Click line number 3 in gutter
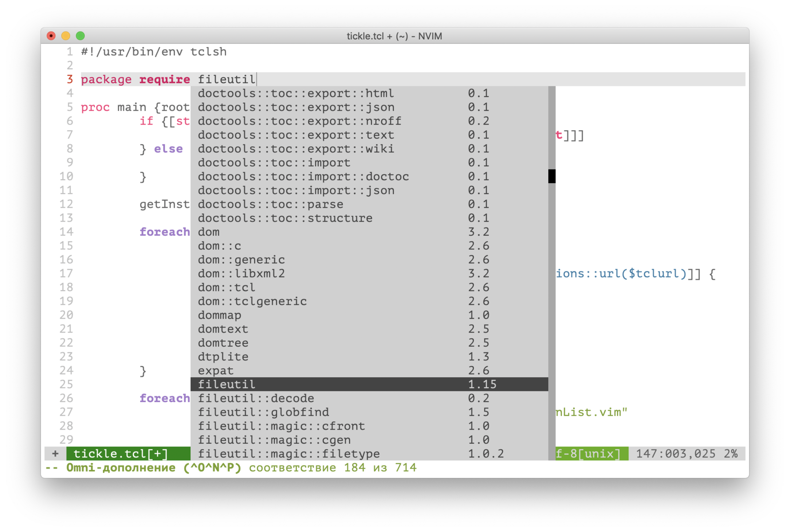The height and width of the screenshot is (532, 790). [70, 80]
